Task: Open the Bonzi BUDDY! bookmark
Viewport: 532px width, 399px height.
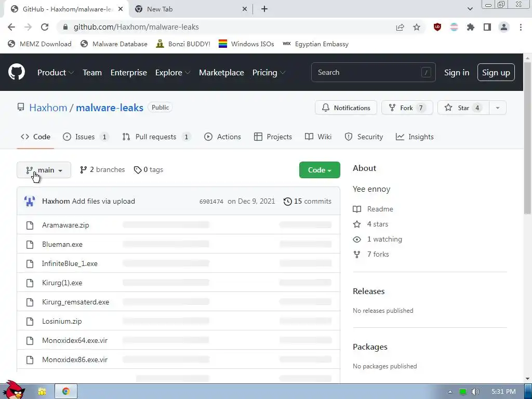Action: [x=183, y=44]
